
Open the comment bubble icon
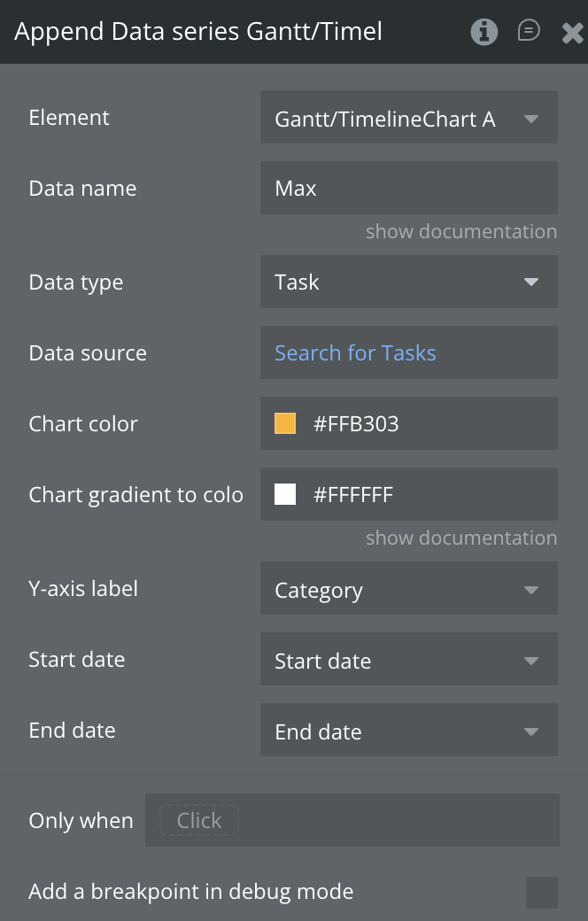(x=529, y=32)
